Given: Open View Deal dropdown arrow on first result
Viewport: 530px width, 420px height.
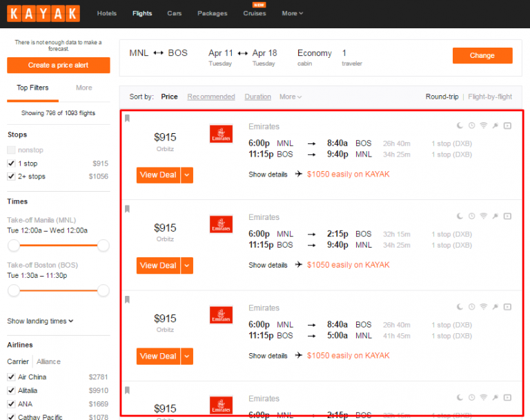Looking at the screenshot, I should point(187,175).
